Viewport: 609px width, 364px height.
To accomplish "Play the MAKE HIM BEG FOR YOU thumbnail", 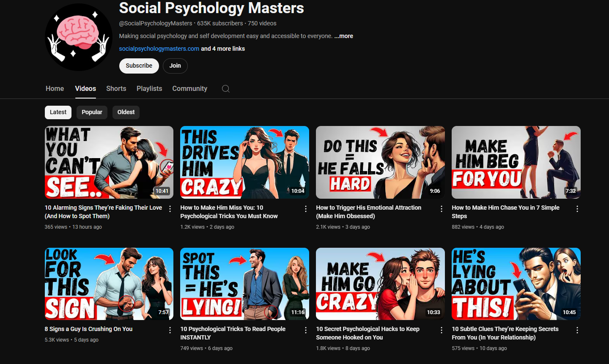I will click(x=516, y=162).
